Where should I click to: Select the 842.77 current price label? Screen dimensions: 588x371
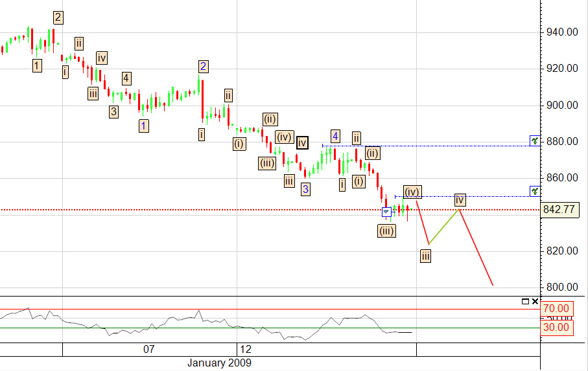coord(559,209)
